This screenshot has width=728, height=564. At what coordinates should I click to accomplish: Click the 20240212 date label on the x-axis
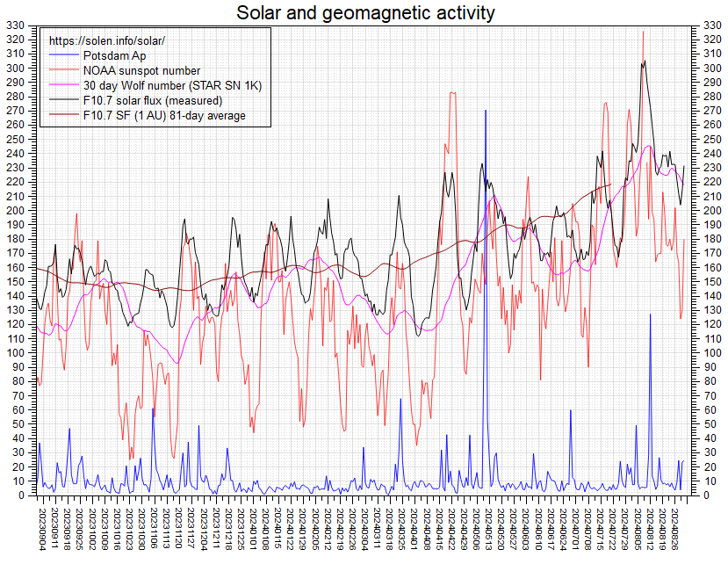point(326,530)
